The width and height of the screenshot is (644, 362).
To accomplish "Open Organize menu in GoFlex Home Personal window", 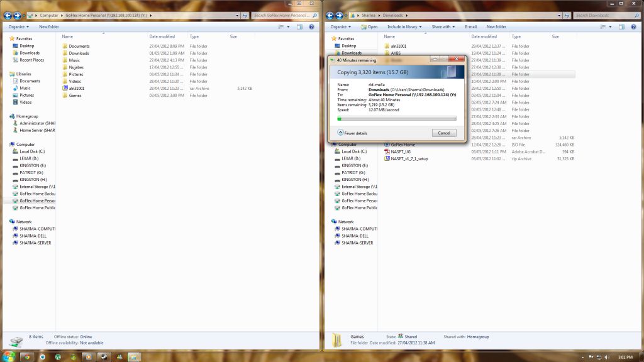I will tap(19, 27).
